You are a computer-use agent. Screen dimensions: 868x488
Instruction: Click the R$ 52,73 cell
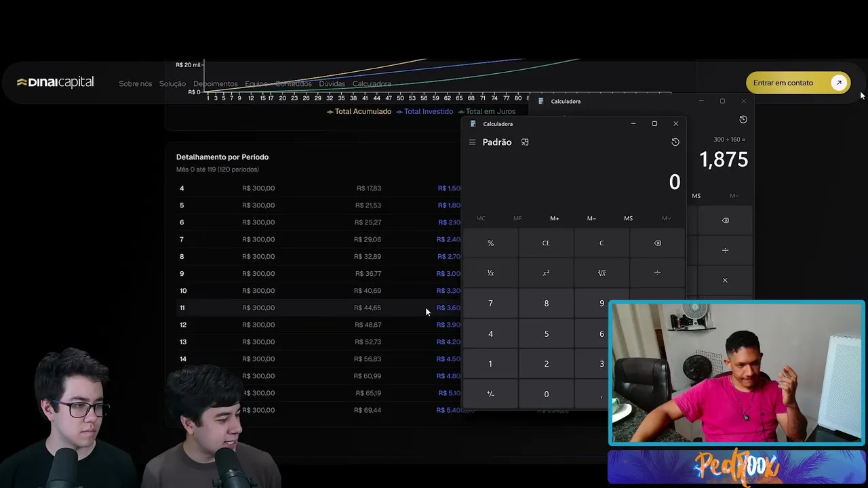click(368, 342)
